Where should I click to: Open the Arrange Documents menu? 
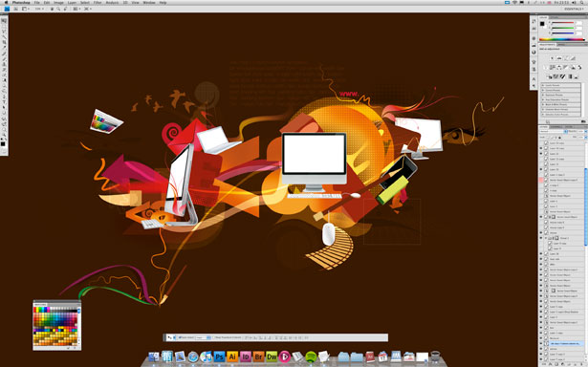[76, 9]
